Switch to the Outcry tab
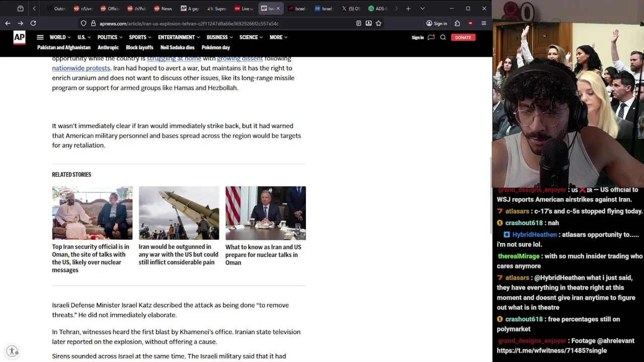 point(56,9)
